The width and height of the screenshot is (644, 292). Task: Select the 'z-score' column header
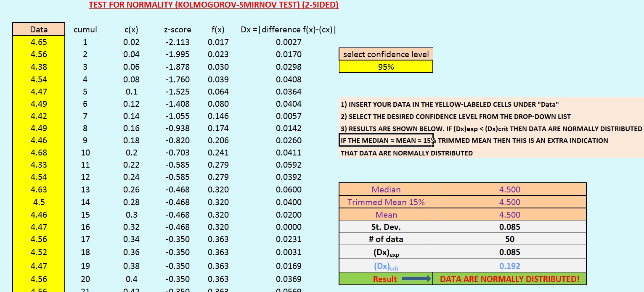click(178, 29)
